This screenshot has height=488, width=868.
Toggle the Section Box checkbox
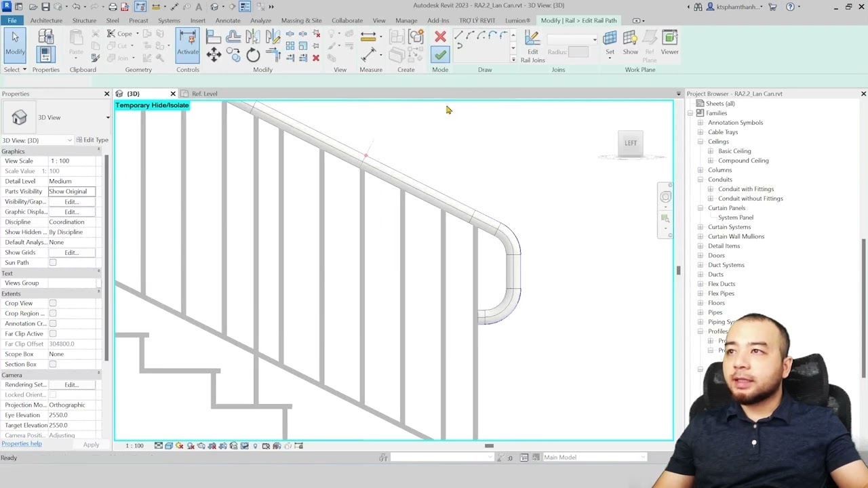click(x=53, y=364)
